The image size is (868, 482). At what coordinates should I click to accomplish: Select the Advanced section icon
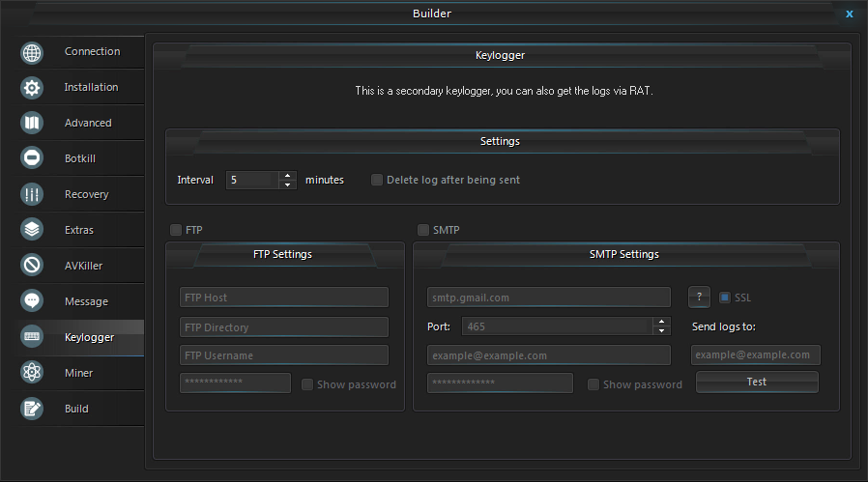pos(32,123)
